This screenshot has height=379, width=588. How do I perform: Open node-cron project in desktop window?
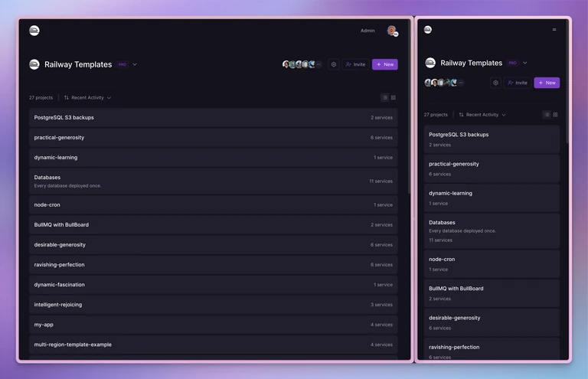214,204
